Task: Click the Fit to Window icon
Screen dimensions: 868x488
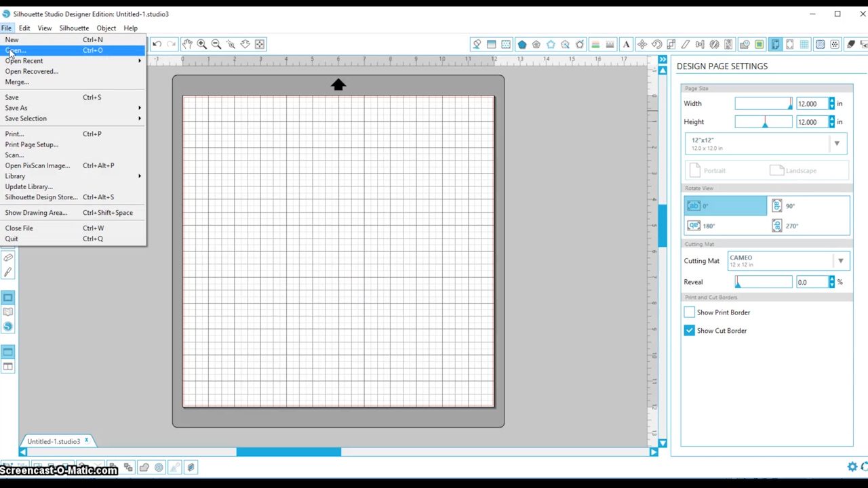Action: [x=260, y=44]
